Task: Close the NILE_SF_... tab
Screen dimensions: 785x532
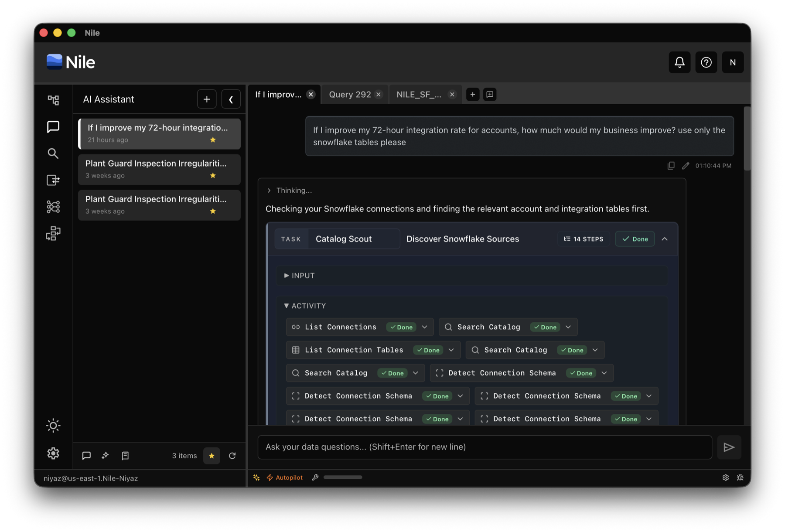Action: point(452,95)
